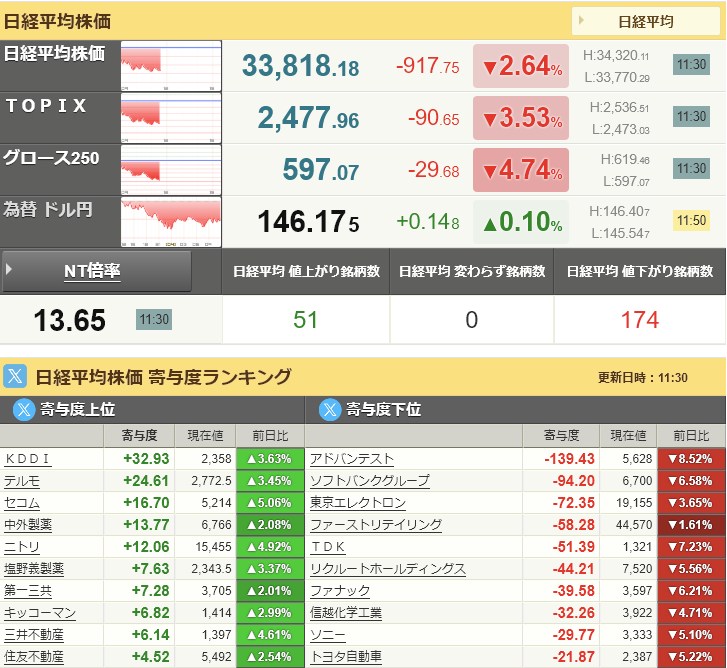
Task: Click the 19,155 price for 東京エレクトロン
Action: pos(634,503)
